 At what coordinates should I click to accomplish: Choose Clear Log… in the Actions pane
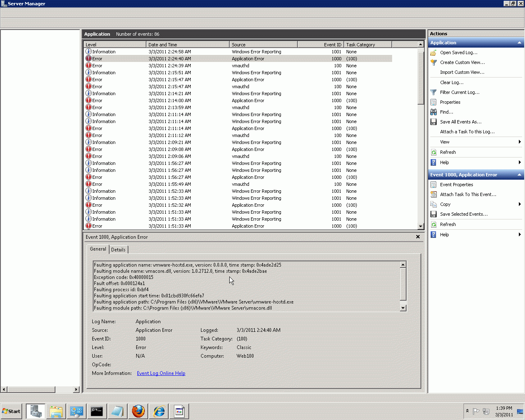452,82
